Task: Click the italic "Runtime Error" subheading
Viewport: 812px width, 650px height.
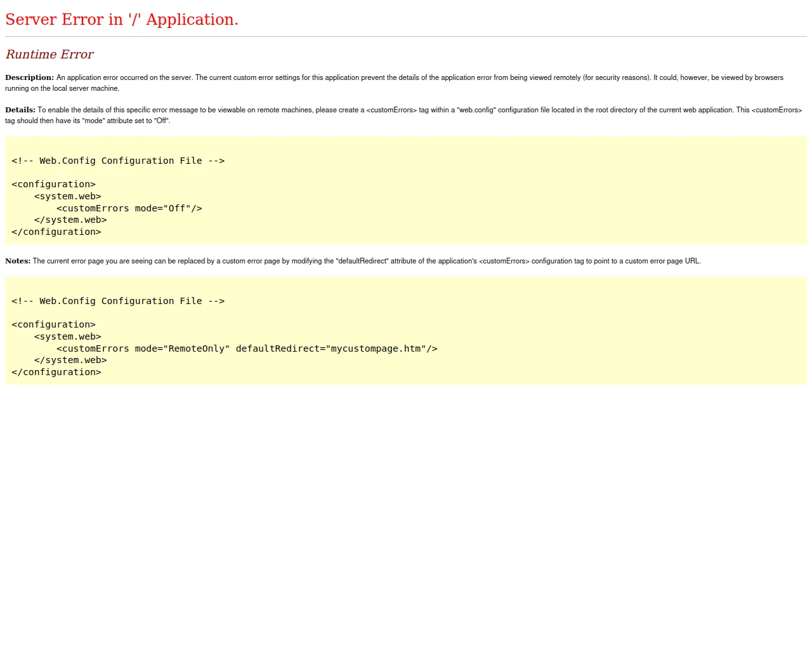Action: pyautogui.click(x=49, y=55)
